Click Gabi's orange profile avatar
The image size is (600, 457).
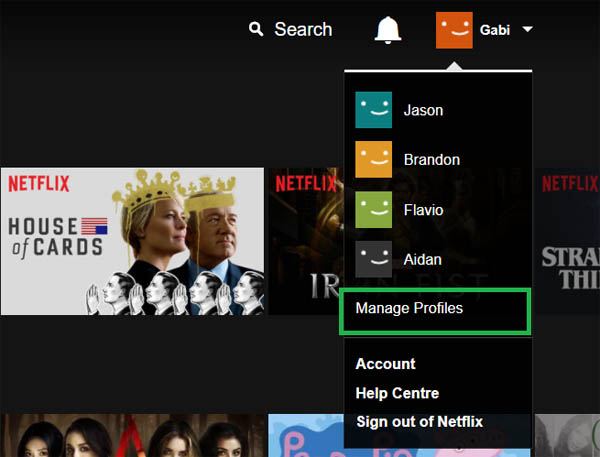[x=454, y=30]
